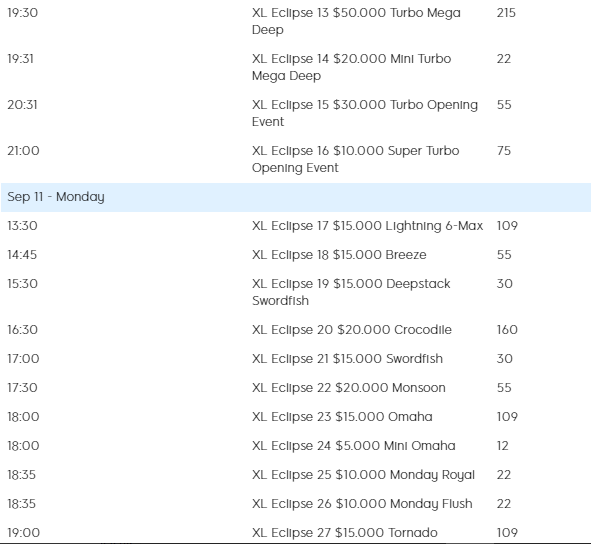591x544 pixels.
Task: Select XL Eclipse 25 Monday Royal
Action: click(363, 475)
